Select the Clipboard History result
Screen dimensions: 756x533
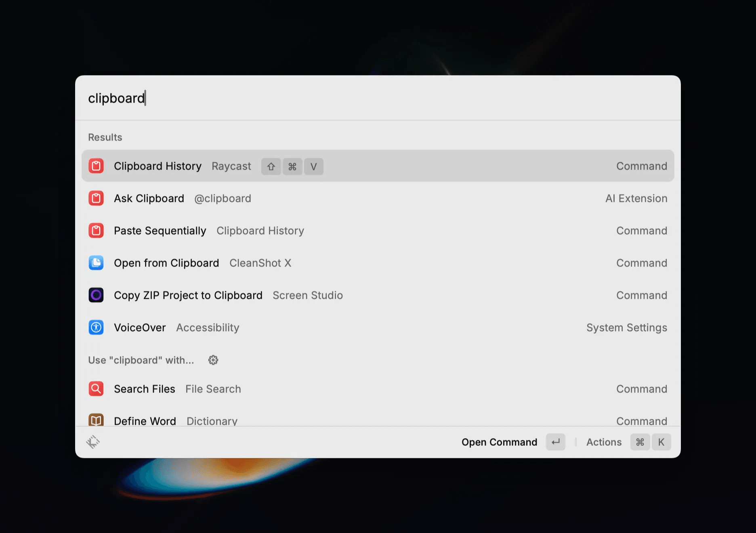(x=378, y=166)
